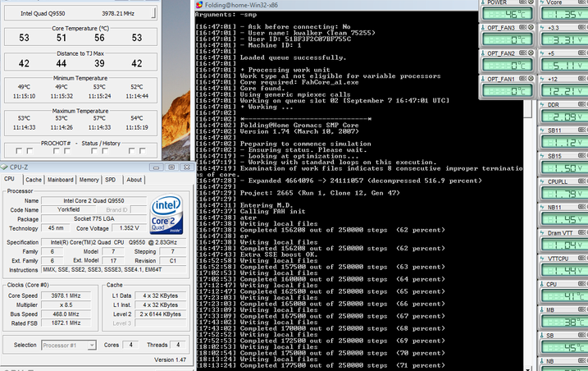Click the lightning icon beside +12 voltage

point(542,80)
